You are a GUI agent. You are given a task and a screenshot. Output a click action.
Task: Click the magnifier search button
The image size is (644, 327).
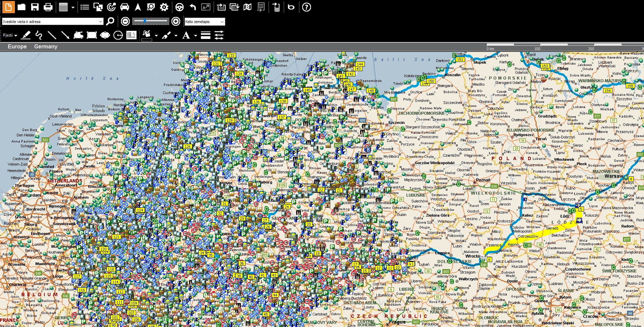click(x=110, y=21)
